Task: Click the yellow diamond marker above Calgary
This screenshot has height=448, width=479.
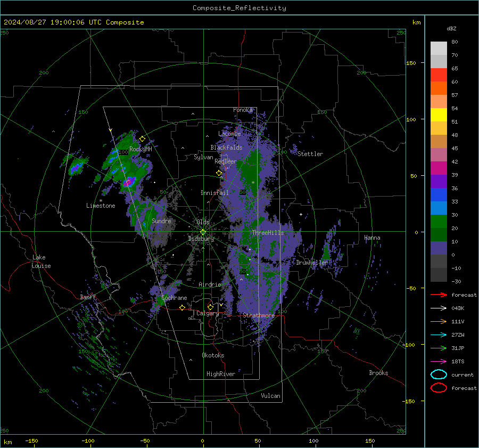Action: click(x=210, y=307)
